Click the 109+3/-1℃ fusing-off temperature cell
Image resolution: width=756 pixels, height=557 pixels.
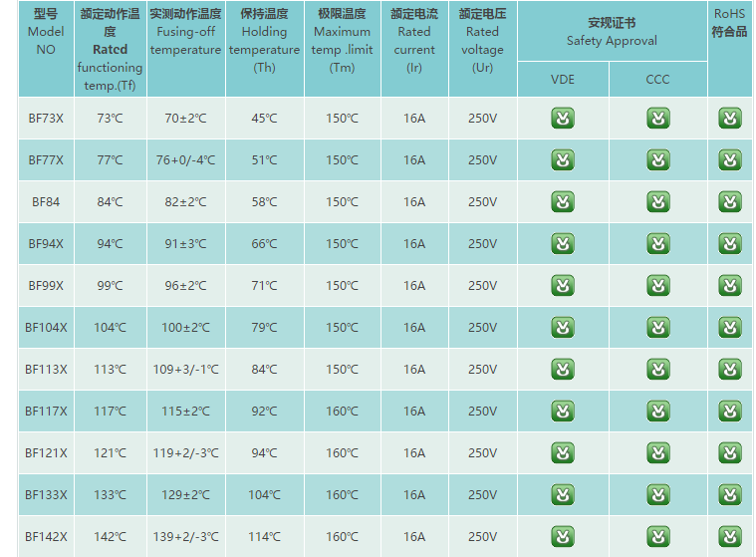pos(185,370)
